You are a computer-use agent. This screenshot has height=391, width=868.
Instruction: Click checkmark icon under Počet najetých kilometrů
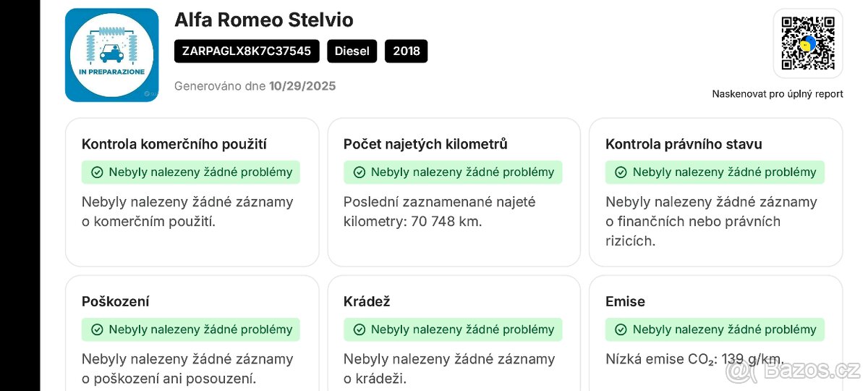pos(359,172)
